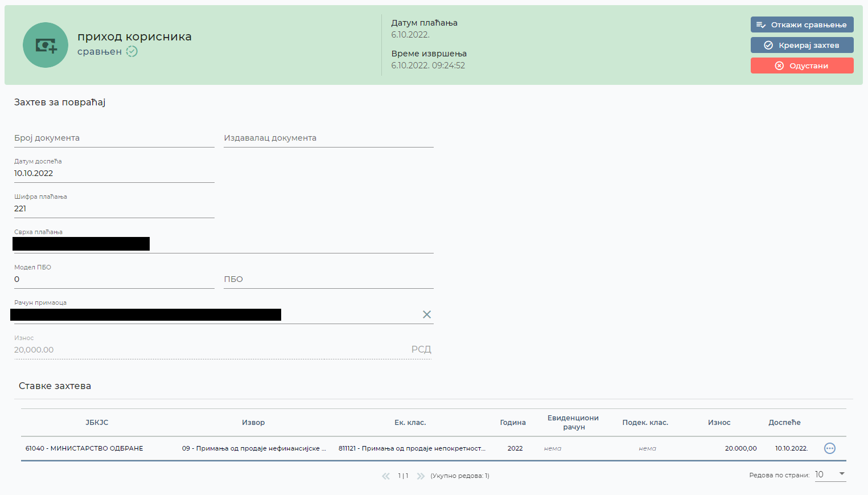Click the Доспеће column header
The width and height of the screenshot is (868, 495).
tap(784, 423)
